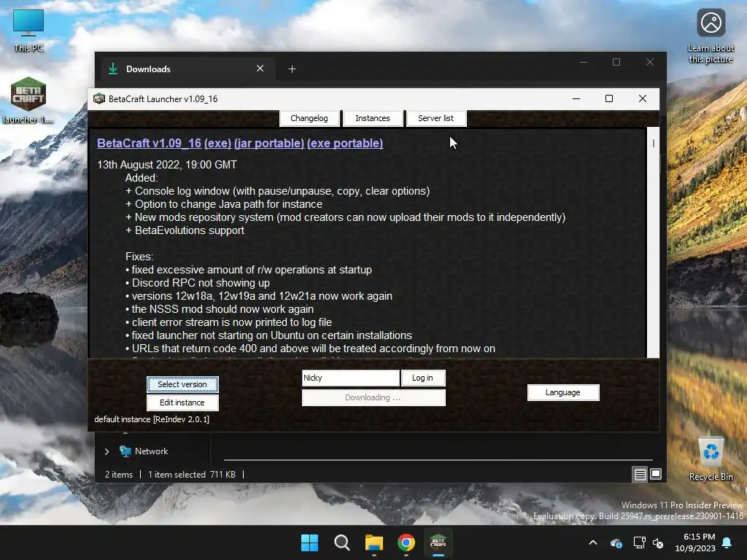Image resolution: width=747 pixels, height=560 pixels.
Task: Click the Select version button
Action: tap(182, 384)
